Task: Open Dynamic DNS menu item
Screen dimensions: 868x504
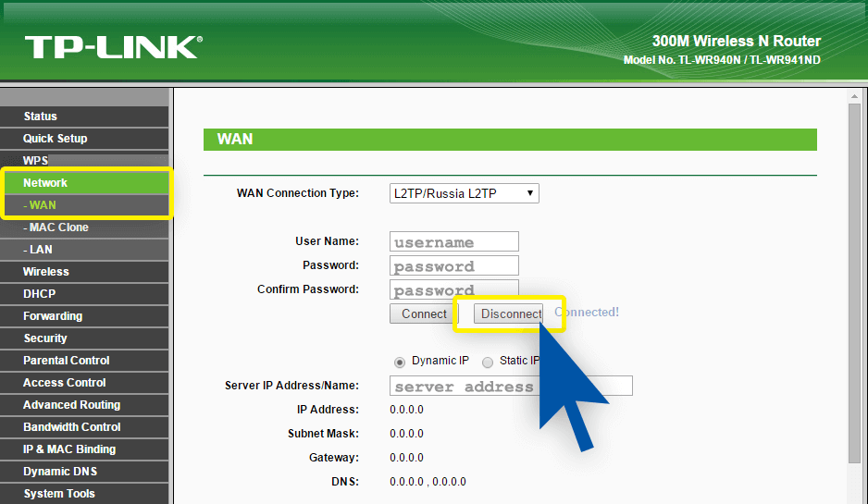Action: click(x=84, y=472)
